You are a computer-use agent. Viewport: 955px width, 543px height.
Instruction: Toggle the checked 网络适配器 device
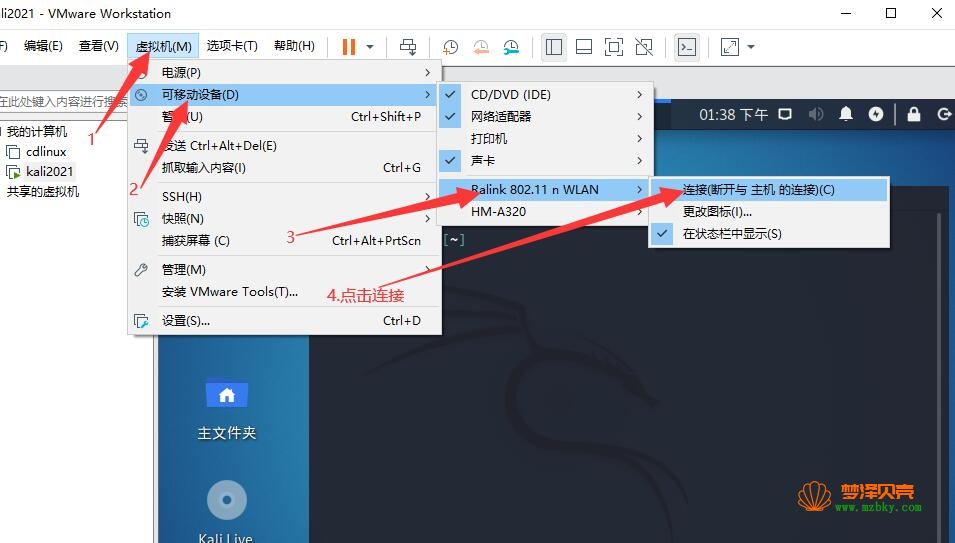[545, 116]
